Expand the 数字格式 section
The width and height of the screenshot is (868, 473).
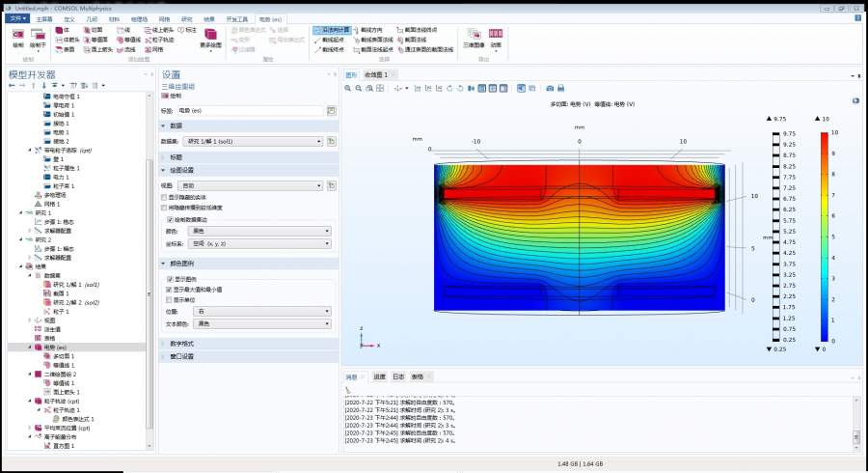click(x=182, y=343)
